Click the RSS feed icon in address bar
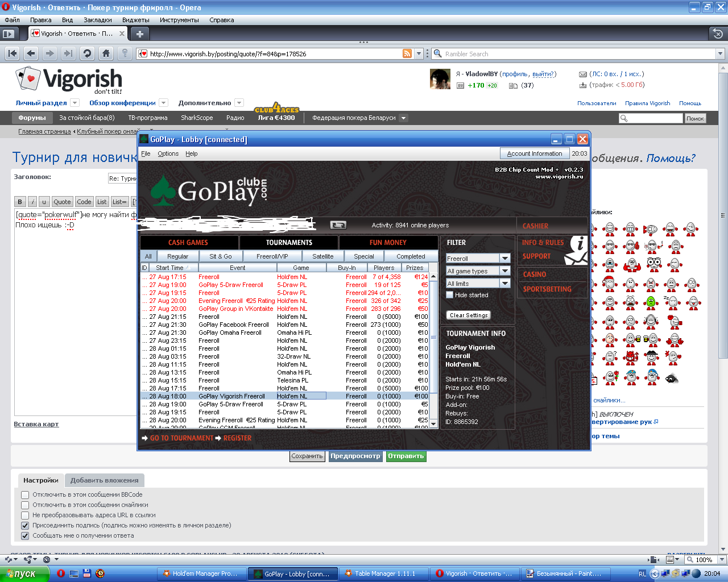This screenshot has width=728, height=582. [x=407, y=53]
